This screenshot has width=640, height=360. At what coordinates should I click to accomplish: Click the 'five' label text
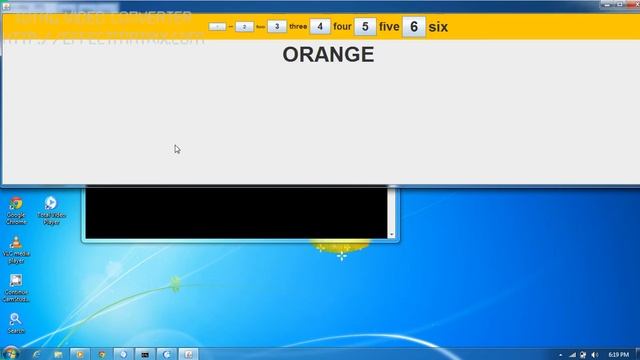(389, 27)
